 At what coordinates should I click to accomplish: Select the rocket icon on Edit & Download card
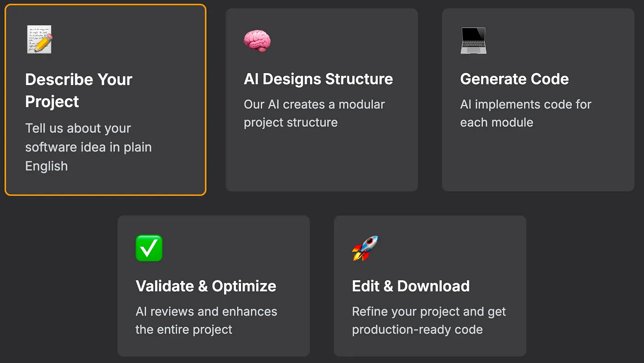point(365,248)
